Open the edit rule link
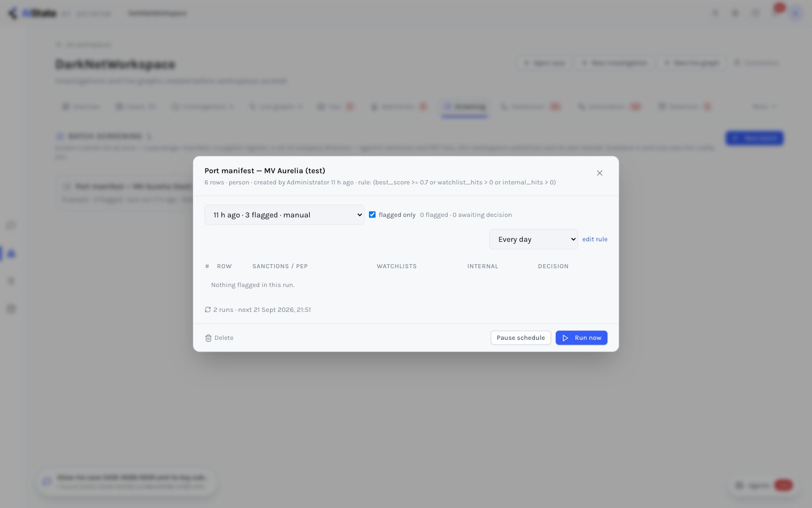Viewport: 812px width, 508px height. (x=595, y=239)
